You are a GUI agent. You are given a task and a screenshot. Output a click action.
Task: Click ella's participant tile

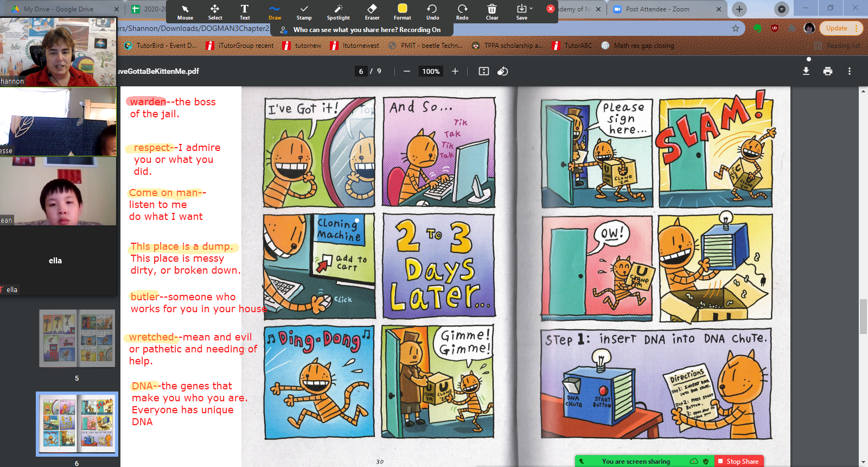(x=58, y=260)
